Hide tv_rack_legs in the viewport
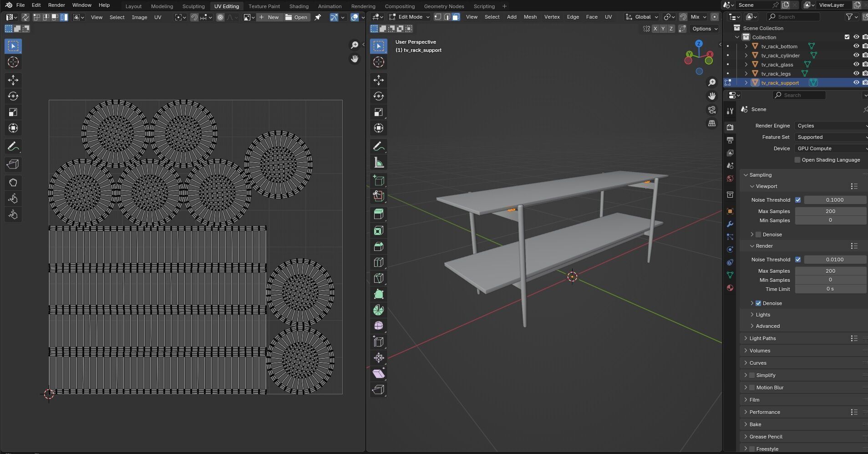The image size is (868, 454). pyautogui.click(x=856, y=73)
